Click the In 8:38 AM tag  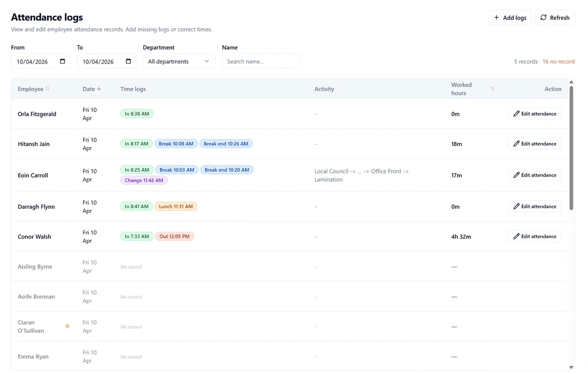137,113
